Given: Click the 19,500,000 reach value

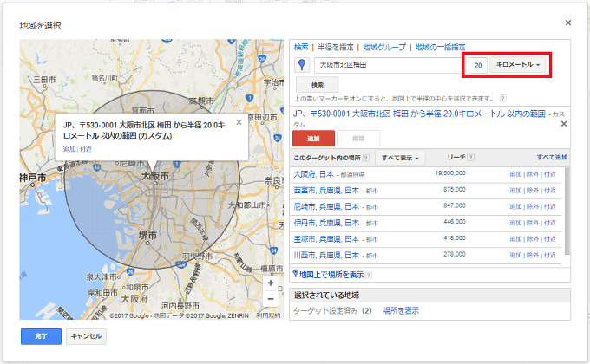Looking at the screenshot, I should [x=450, y=173].
